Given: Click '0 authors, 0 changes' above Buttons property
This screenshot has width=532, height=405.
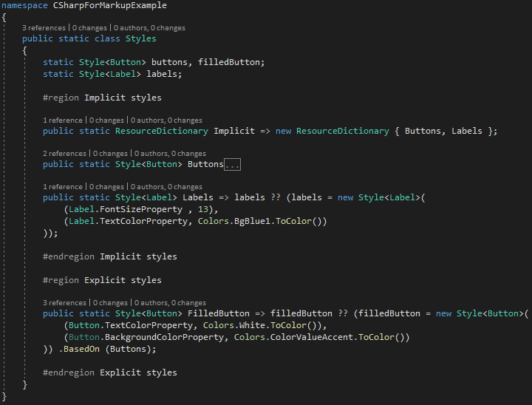Looking at the screenshot, I should point(170,154).
